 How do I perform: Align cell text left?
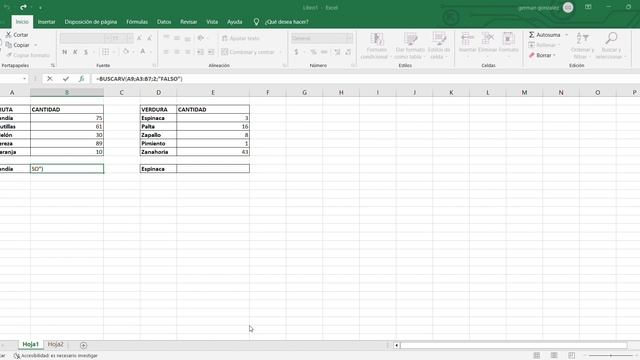click(x=166, y=52)
